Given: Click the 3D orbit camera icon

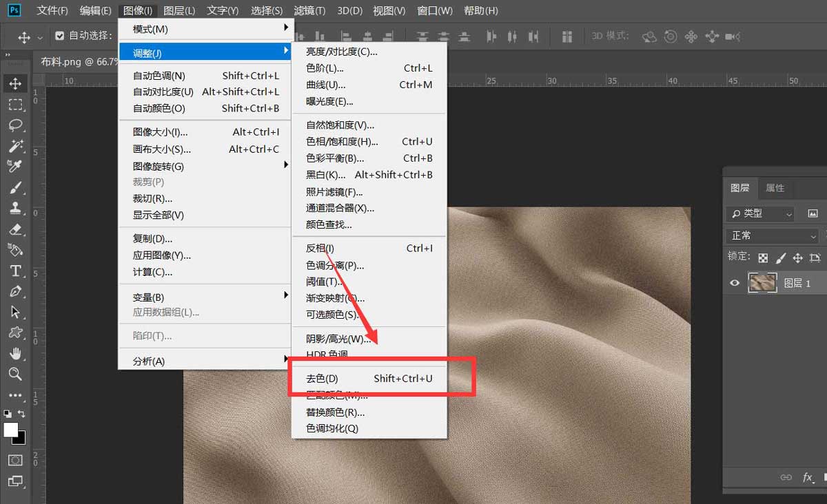Looking at the screenshot, I should [x=649, y=36].
